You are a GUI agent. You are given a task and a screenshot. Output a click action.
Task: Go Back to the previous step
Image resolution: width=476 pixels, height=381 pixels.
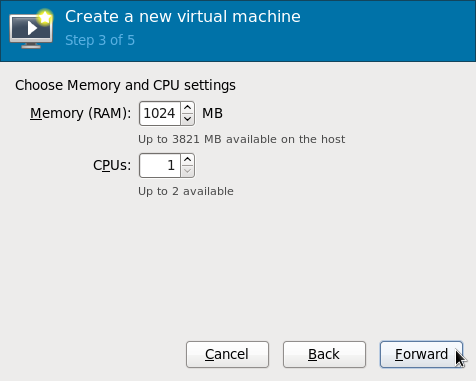(324, 354)
